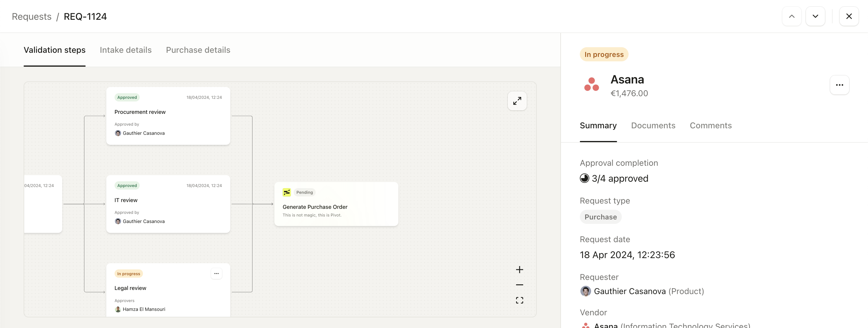Click the Asana logo icon

pyautogui.click(x=591, y=84)
